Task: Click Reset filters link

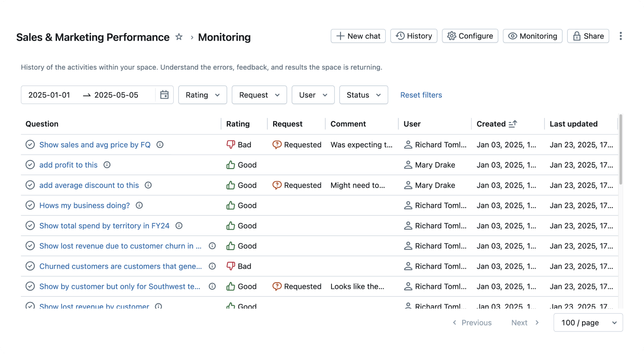Action: point(421,95)
